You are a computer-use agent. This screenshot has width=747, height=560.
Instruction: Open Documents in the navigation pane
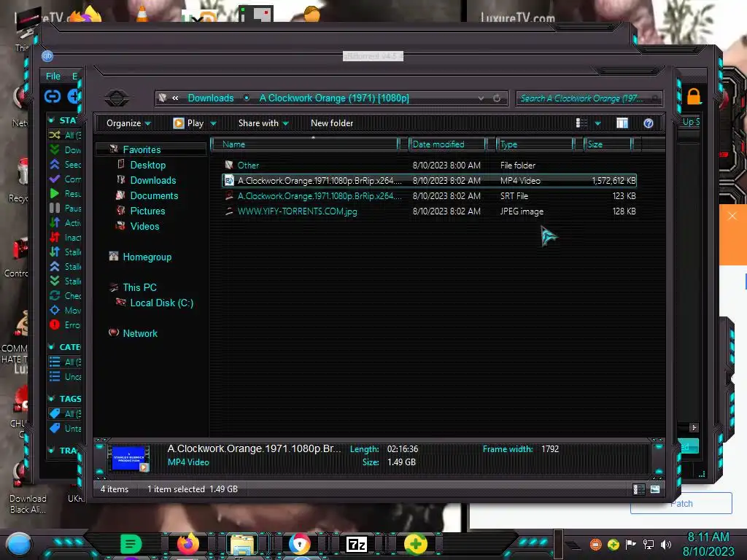pyautogui.click(x=154, y=195)
